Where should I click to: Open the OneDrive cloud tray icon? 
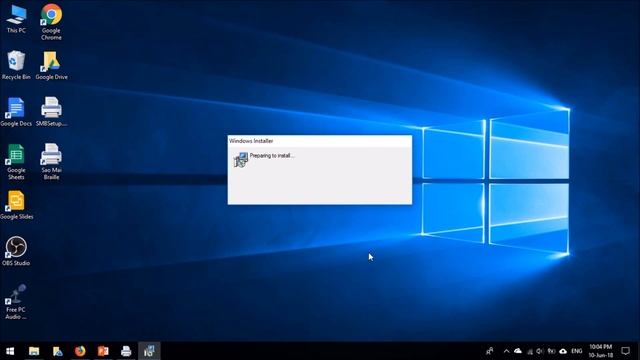pyautogui.click(x=518, y=351)
